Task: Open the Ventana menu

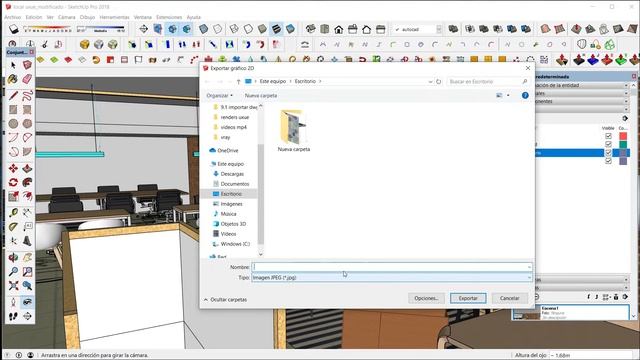Action: click(x=143, y=17)
